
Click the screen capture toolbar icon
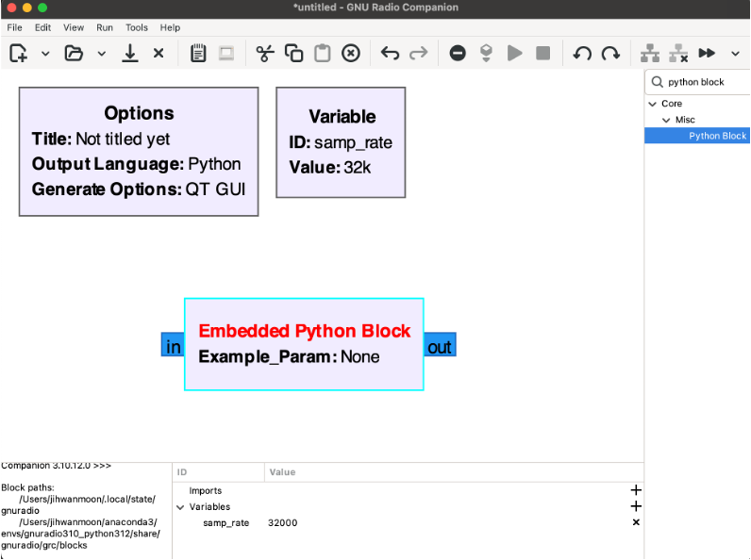click(x=226, y=53)
